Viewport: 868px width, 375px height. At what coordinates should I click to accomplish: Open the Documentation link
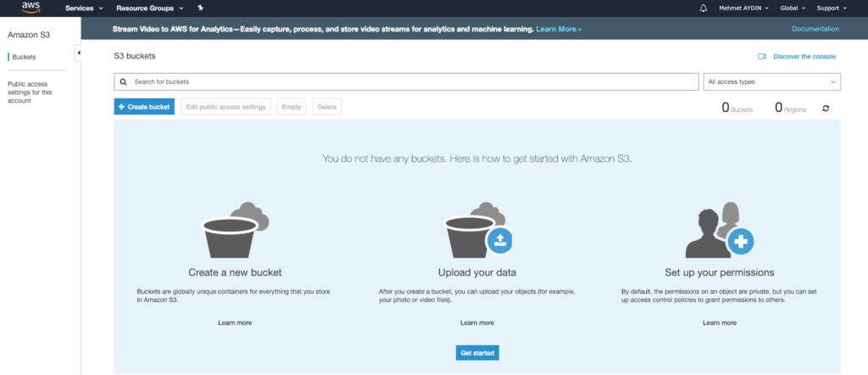point(815,29)
